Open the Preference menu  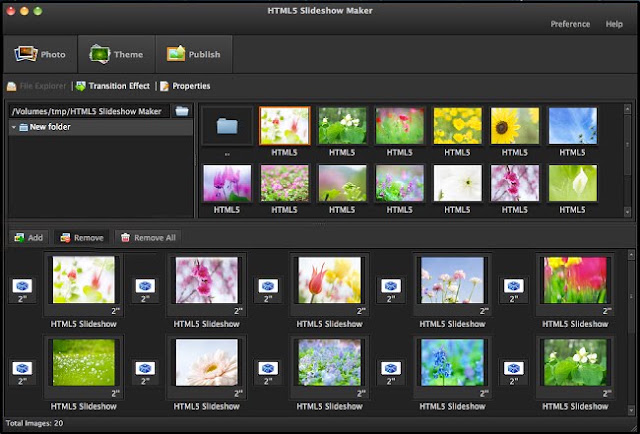570,24
